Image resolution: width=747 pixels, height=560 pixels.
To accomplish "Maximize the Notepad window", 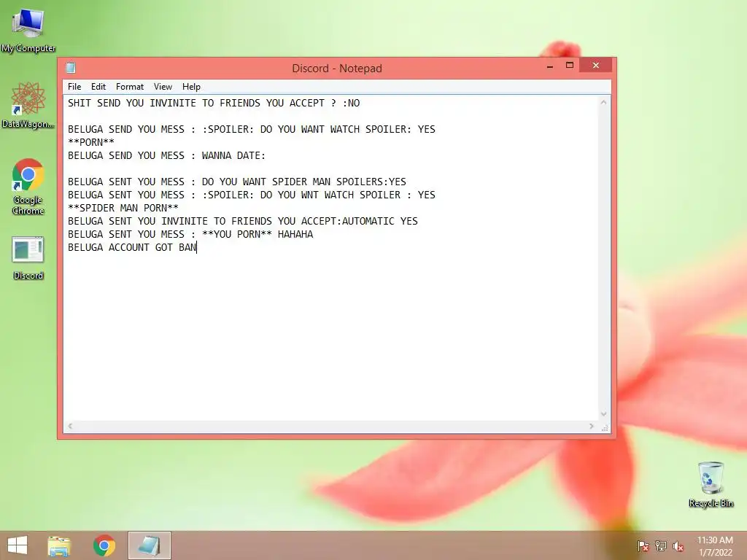I will tap(569, 66).
